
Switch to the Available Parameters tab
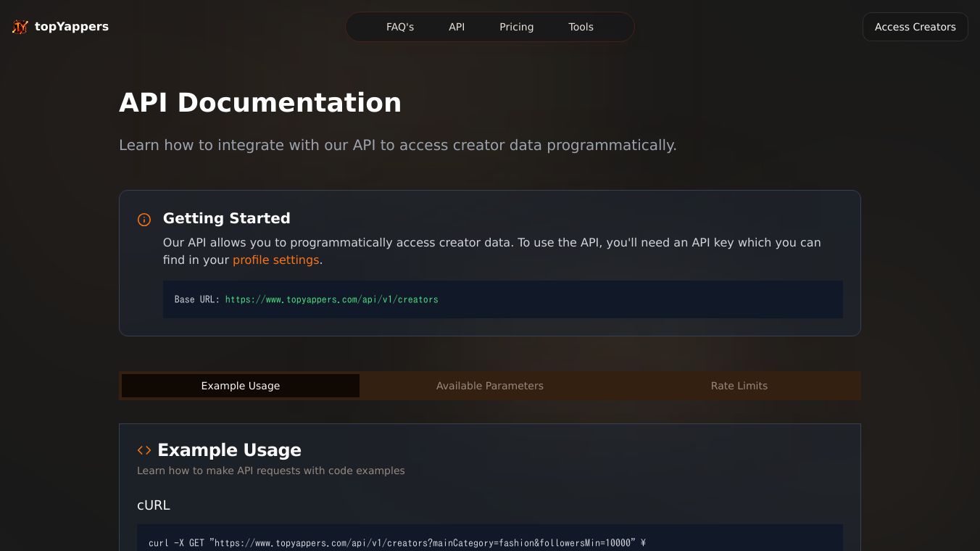click(x=490, y=386)
